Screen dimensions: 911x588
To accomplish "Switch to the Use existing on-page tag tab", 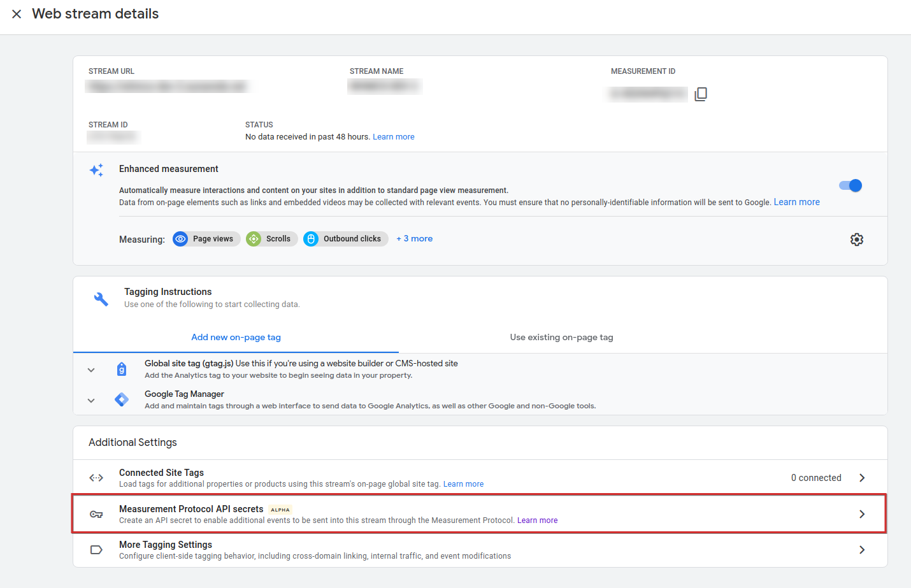I will 561,337.
